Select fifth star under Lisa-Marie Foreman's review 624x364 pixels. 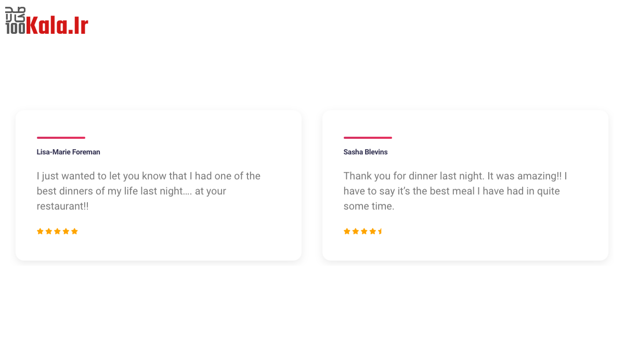[74, 231]
